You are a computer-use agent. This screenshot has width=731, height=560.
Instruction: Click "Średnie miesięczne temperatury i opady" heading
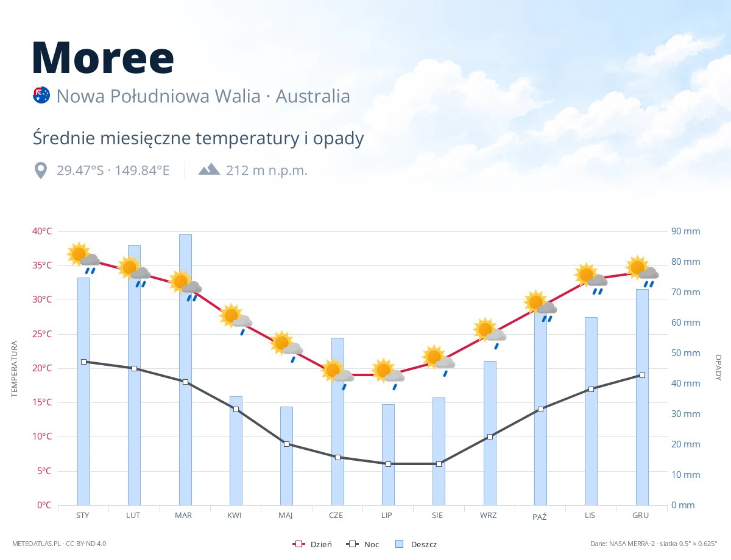[x=198, y=138]
